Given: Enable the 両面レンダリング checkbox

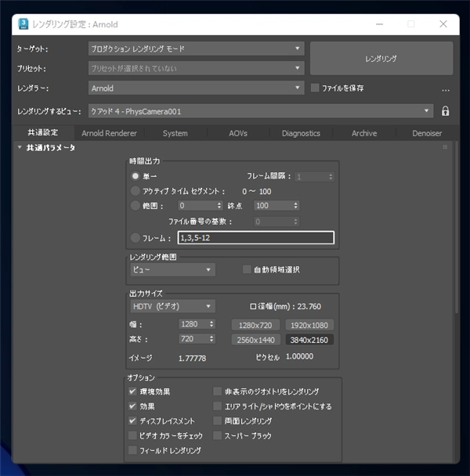Looking at the screenshot, I should [217, 420].
